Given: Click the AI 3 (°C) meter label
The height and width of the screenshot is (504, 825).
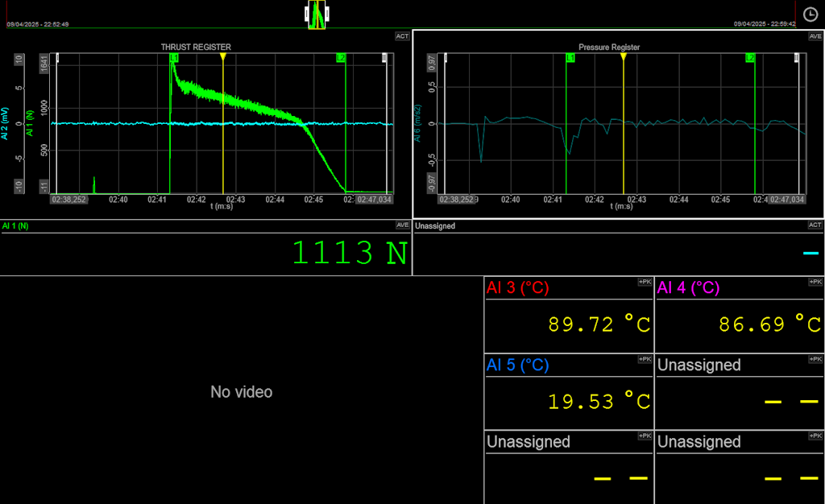Looking at the screenshot, I should (518, 287).
